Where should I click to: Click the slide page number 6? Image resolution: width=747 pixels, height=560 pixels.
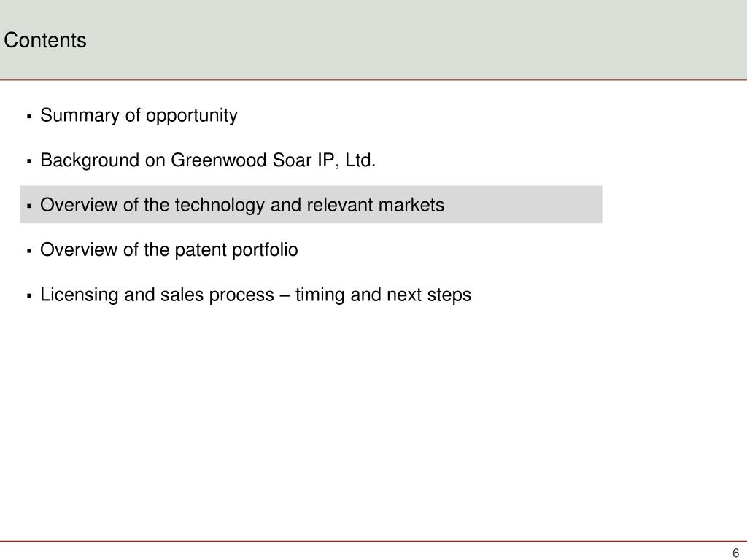pyautogui.click(x=735, y=553)
